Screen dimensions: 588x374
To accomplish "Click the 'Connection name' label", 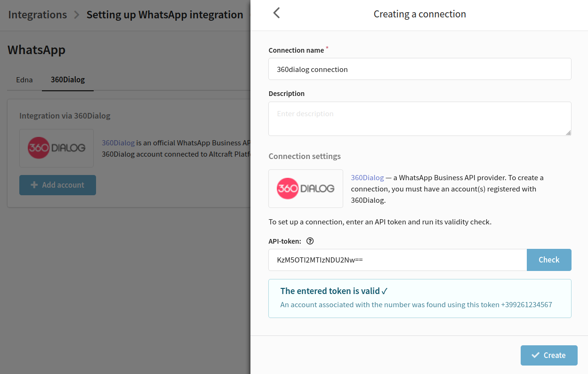I will click(296, 50).
